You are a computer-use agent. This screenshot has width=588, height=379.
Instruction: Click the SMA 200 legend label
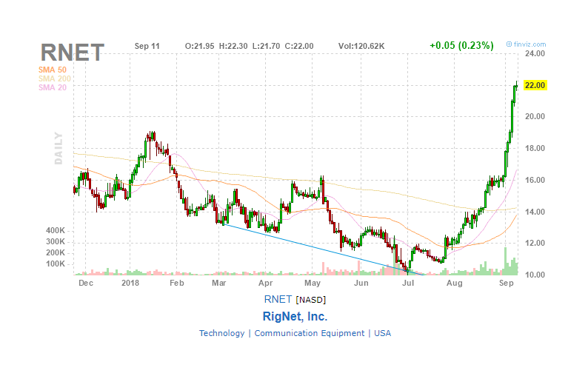pos(54,78)
